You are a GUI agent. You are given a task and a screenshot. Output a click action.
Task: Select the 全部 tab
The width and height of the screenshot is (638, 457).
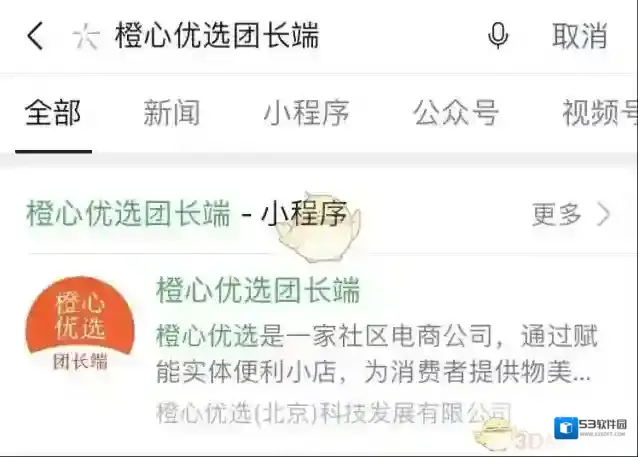pyautogui.click(x=53, y=113)
